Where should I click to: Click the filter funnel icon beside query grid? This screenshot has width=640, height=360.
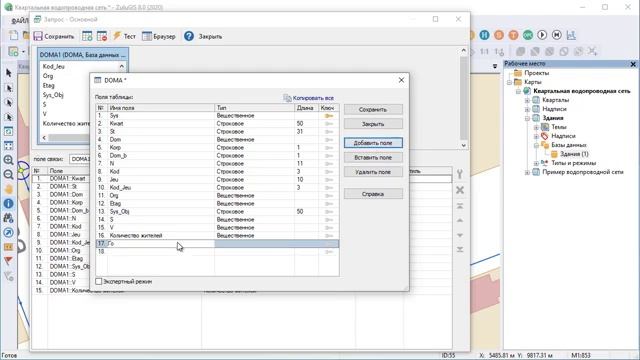click(460, 174)
